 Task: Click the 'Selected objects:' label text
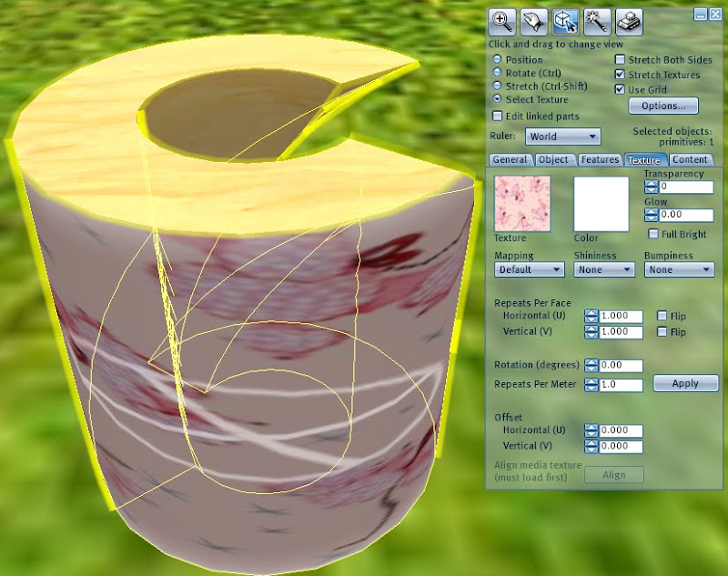(672, 131)
